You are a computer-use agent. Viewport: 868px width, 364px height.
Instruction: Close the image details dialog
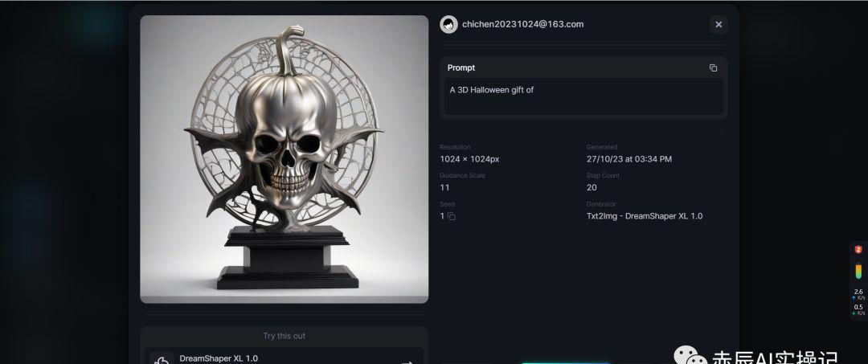coord(719,24)
